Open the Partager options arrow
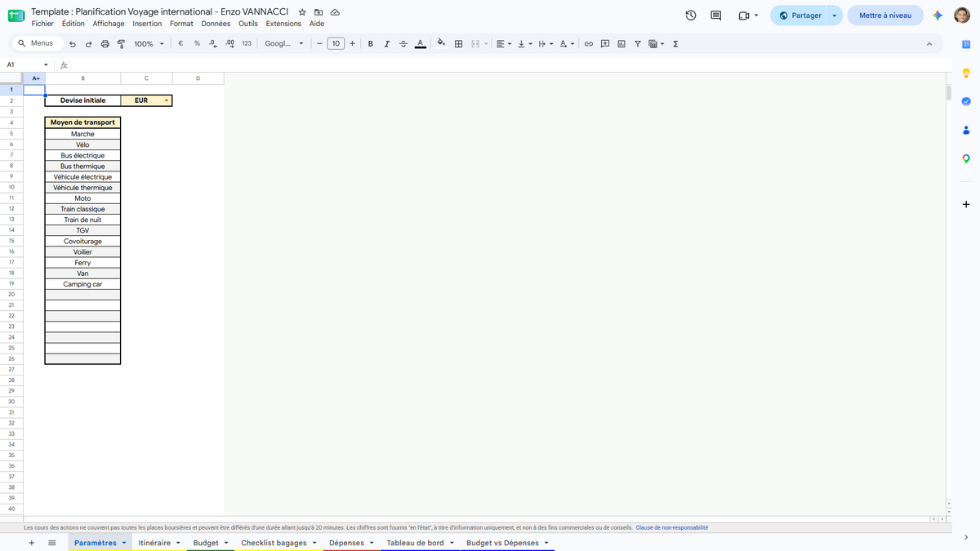 (834, 16)
